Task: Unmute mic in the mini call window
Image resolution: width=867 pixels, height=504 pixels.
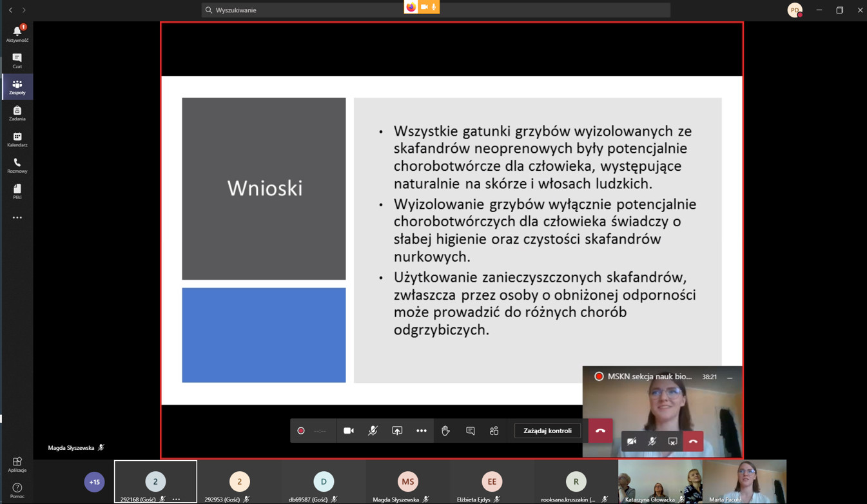Action: pos(652,441)
